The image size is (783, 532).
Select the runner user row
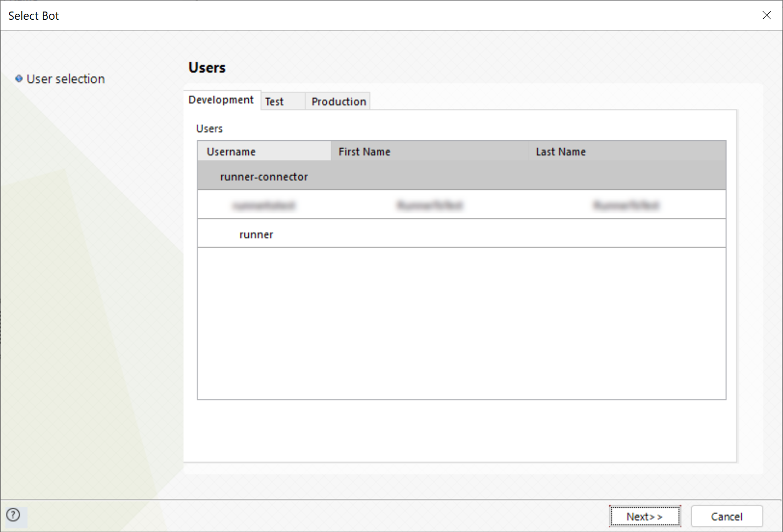(462, 234)
